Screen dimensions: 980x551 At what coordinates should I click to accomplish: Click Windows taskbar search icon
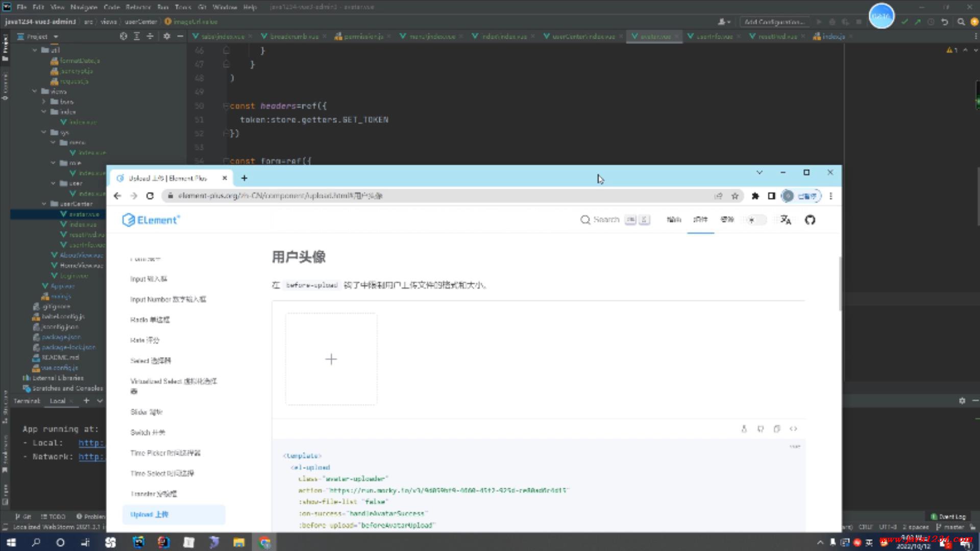[x=36, y=542]
